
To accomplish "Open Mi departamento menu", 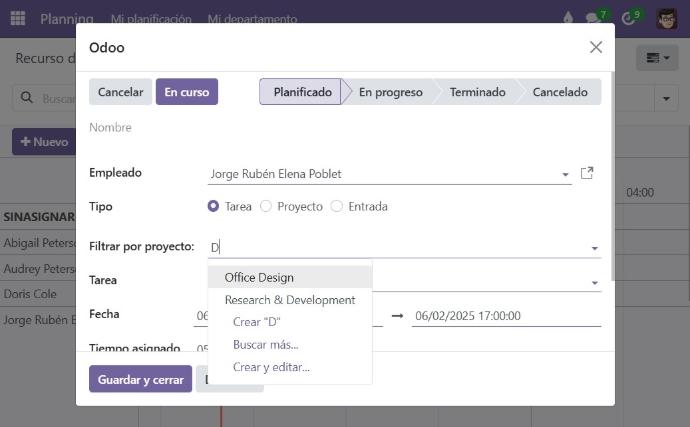I will (252, 19).
